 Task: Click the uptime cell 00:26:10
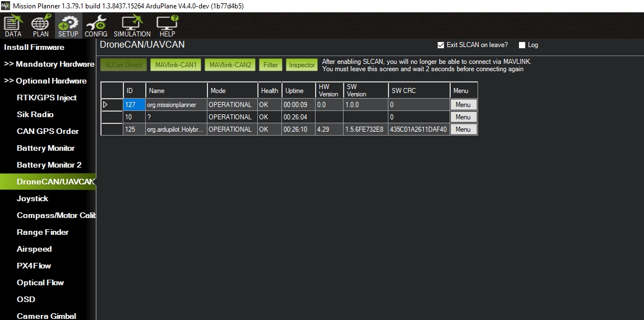[299, 129]
